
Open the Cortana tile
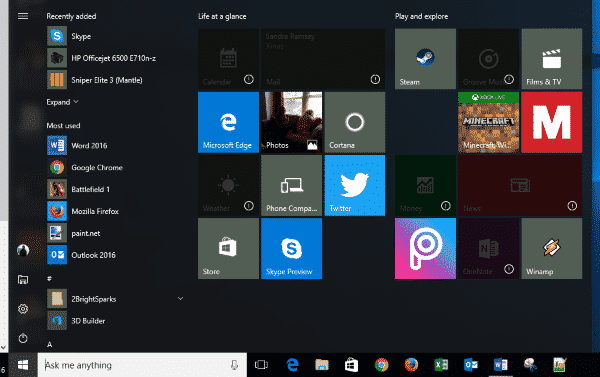tap(355, 122)
